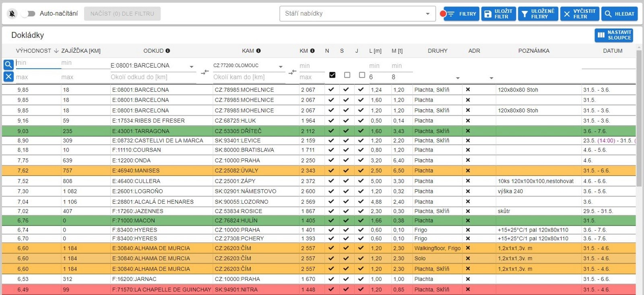The width and height of the screenshot is (644, 295).
Task: Click ADR cross in JARNAC row
Action: (x=468, y=279)
